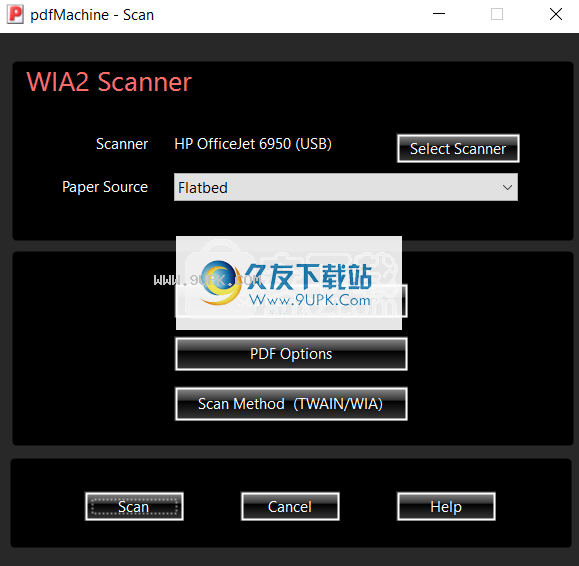Click the Paper Source label
Viewport: 579px width, 566px height.
click(105, 187)
